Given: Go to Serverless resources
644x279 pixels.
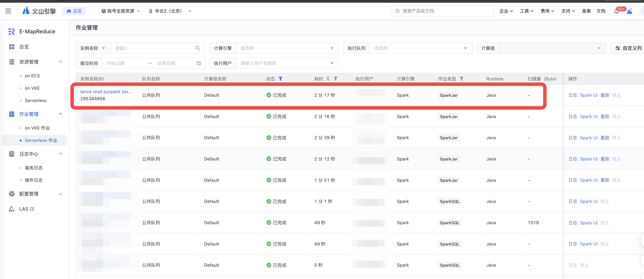Looking at the screenshot, I should [35, 101].
